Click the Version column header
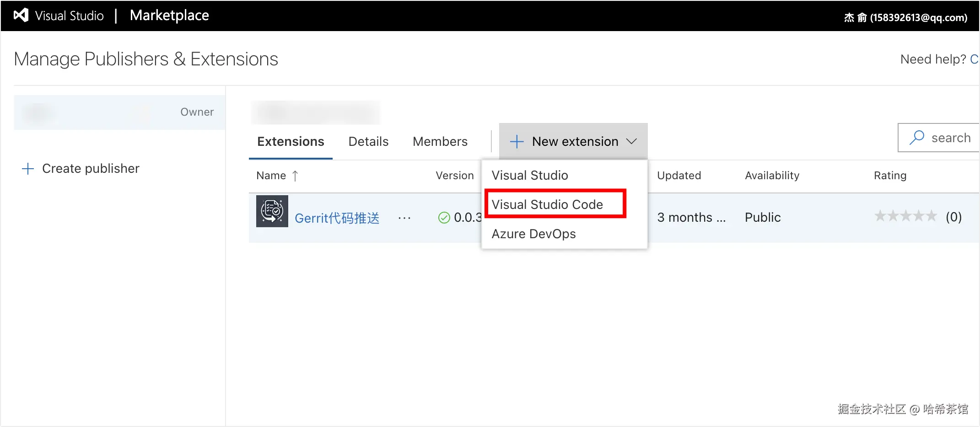This screenshot has height=427, width=980. tap(455, 176)
